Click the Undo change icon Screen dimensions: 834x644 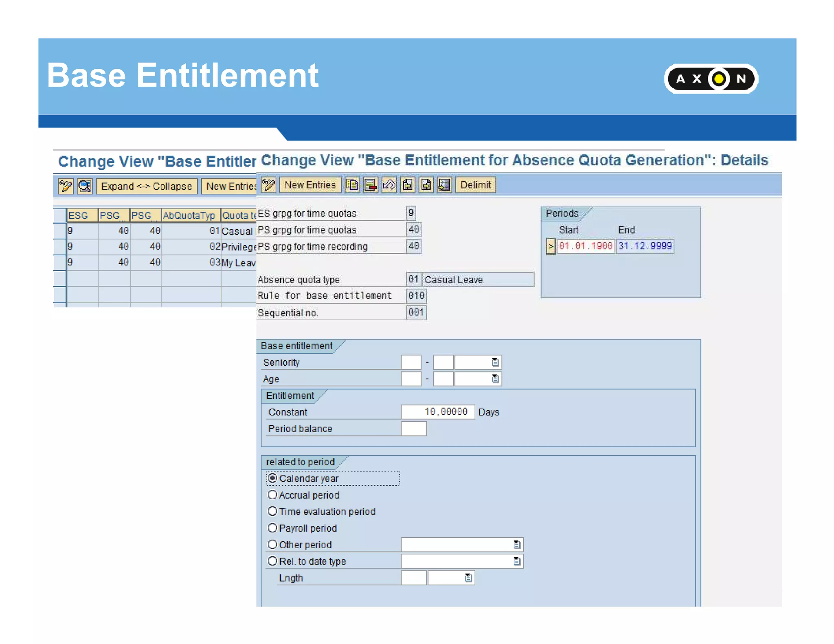389,185
